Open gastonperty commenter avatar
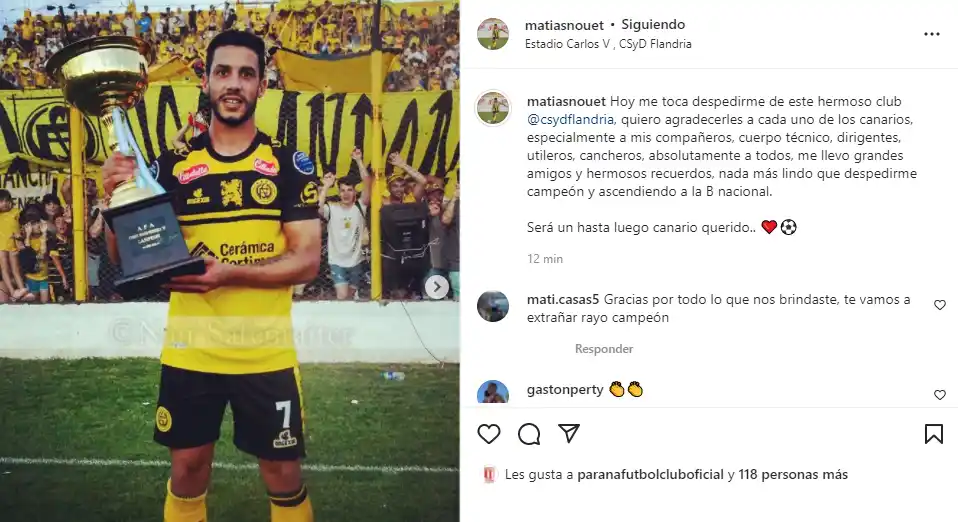The width and height of the screenshot is (958, 522). click(492, 392)
